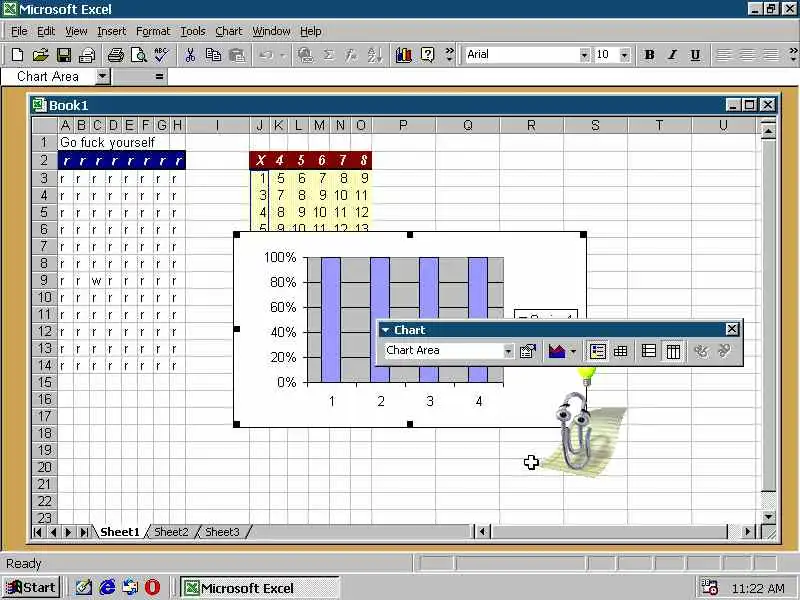Open the Edit menu
The image size is (800, 600).
coord(46,32)
